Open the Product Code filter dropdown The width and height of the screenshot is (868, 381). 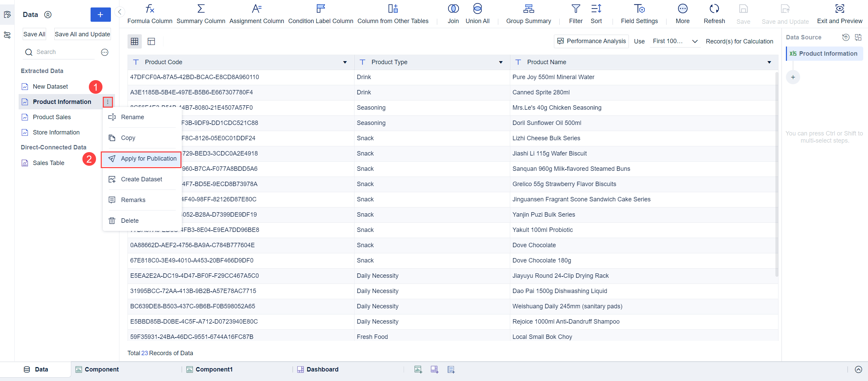345,62
